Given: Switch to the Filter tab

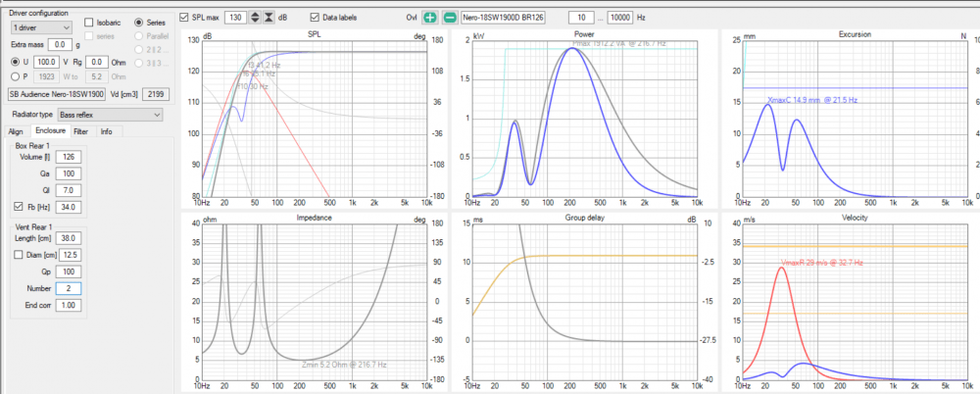Looking at the screenshot, I should point(80,131).
